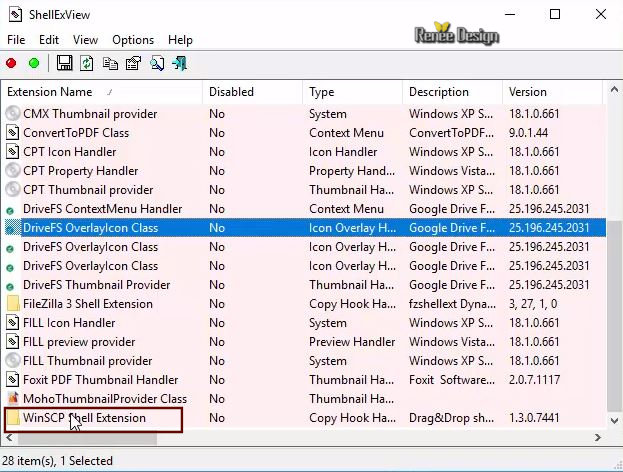Screen dimensions: 623x472
Task: Click the icon beside Foxit PDF Thumbnail Handler
Action: [x=13, y=379]
